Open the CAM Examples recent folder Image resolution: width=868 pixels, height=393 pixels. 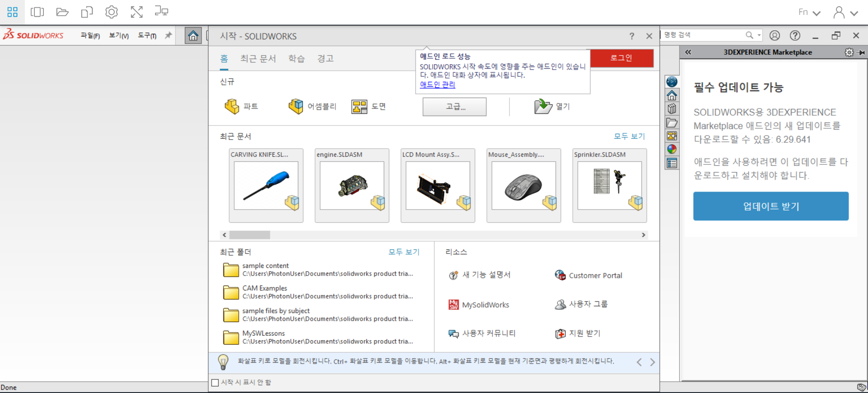tap(318, 292)
